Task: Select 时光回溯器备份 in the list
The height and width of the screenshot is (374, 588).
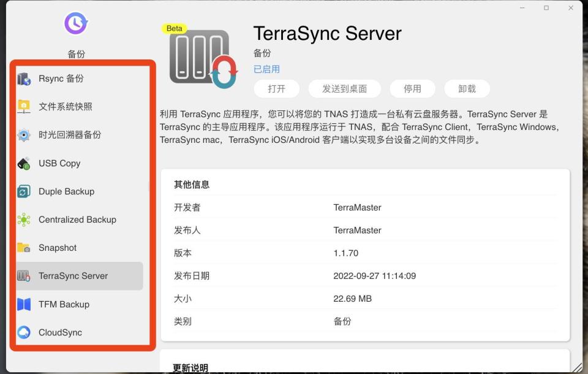Action: (80, 135)
